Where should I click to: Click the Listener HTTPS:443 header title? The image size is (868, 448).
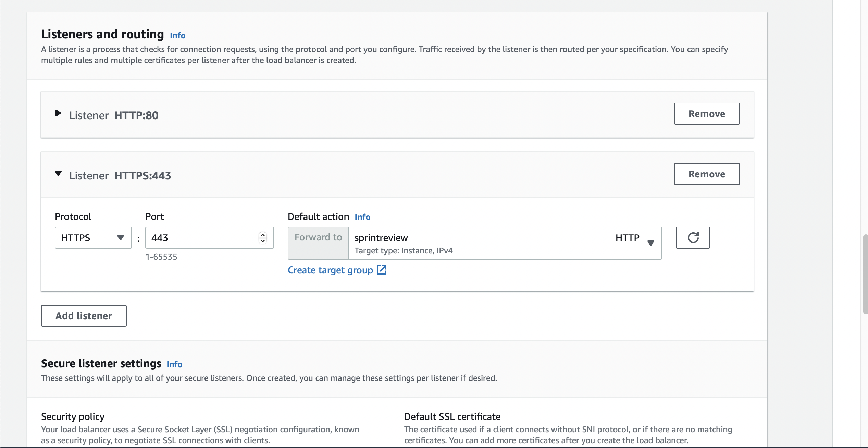120,175
